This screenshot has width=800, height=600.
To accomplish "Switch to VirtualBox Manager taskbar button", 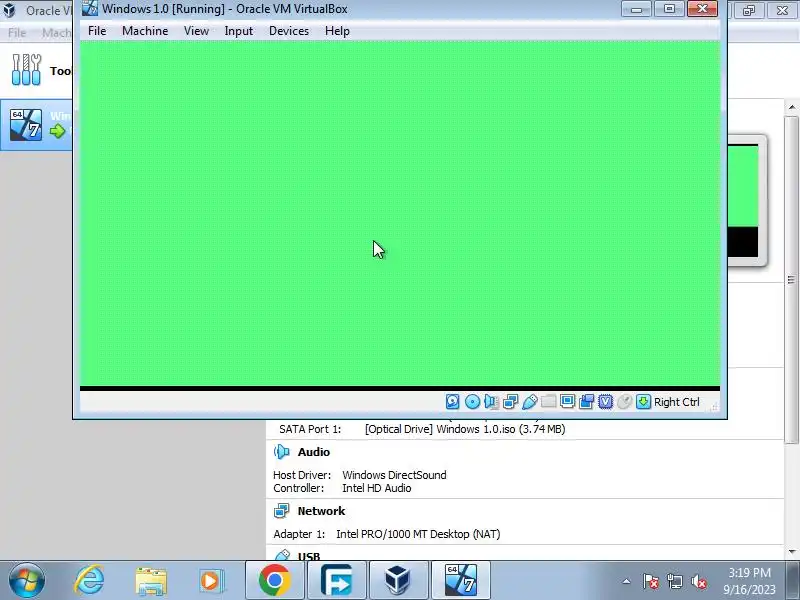I will point(398,580).
